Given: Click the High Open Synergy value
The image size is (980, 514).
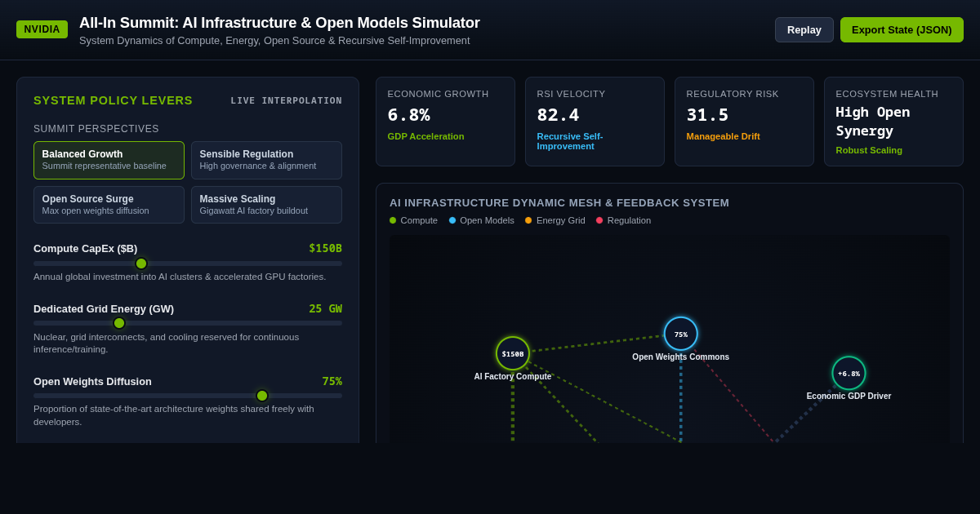Looking at the screenshot, I should pyautogui.click(x=872, y=122).
